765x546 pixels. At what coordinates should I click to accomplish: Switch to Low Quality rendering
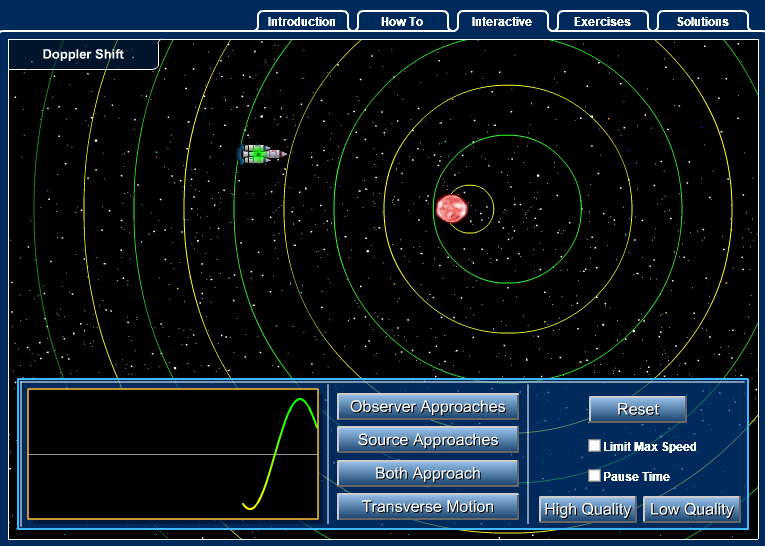click(x=692, y=509)
